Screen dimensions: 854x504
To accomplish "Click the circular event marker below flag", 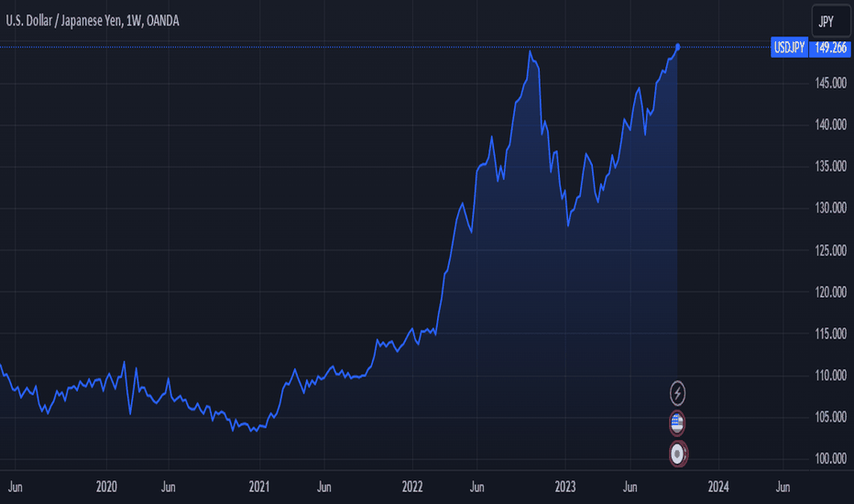I will pos(677,454).
